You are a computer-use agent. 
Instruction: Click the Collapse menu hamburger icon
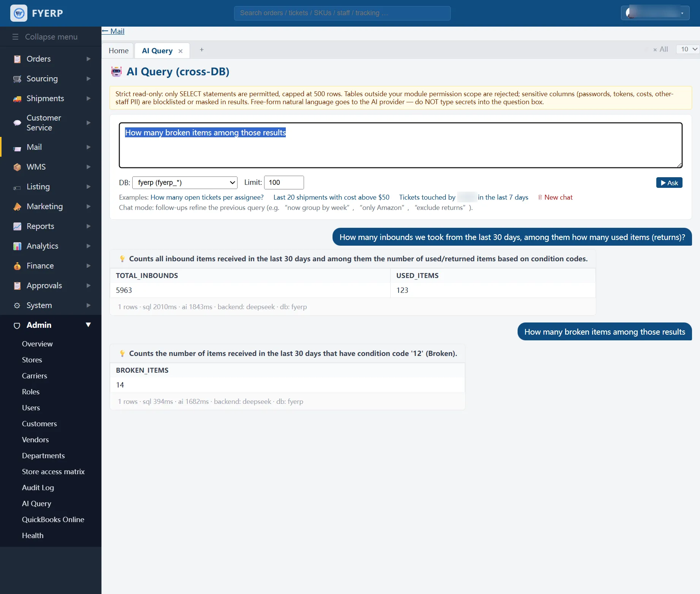(16, 37)
